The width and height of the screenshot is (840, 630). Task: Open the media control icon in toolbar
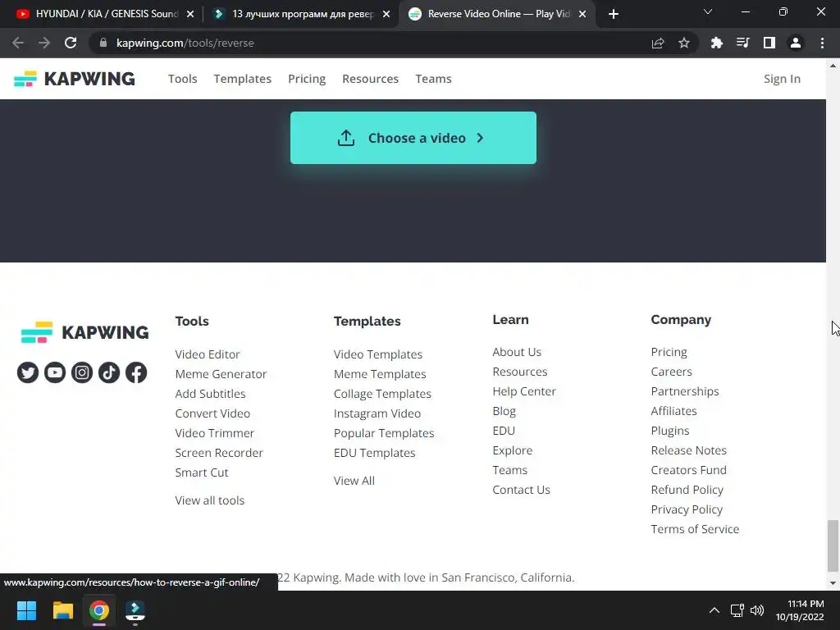(742, 43)
